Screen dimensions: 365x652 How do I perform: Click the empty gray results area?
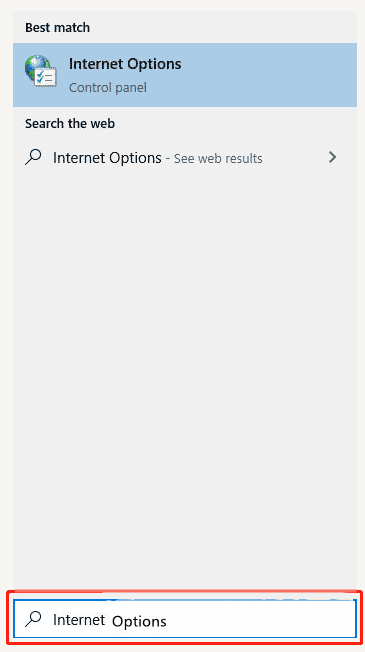[185, 374]
